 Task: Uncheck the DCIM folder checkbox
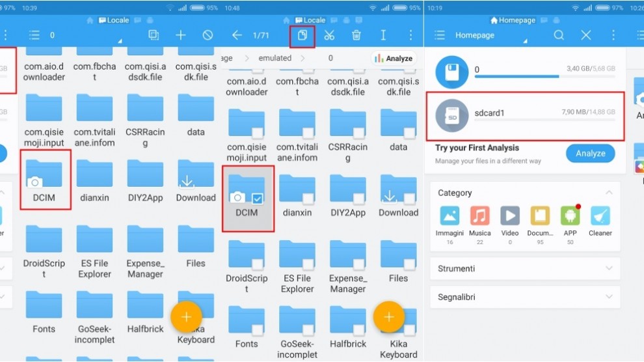click(257, 199)
